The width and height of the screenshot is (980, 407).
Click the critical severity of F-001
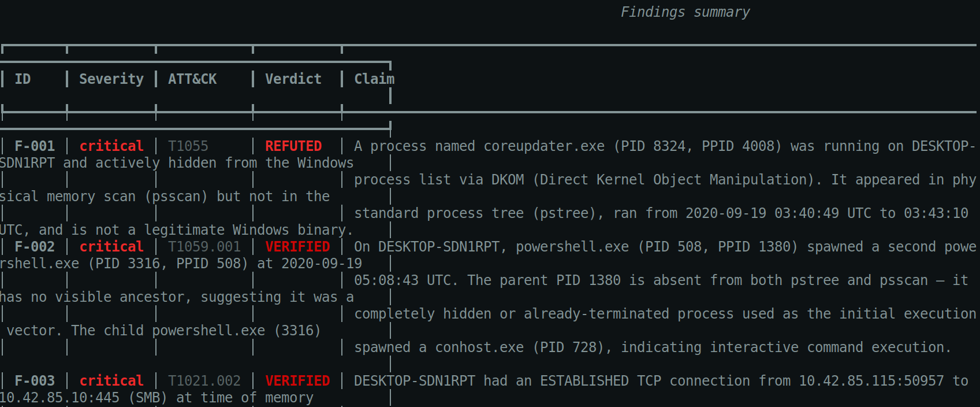click(x=111, y=146)
